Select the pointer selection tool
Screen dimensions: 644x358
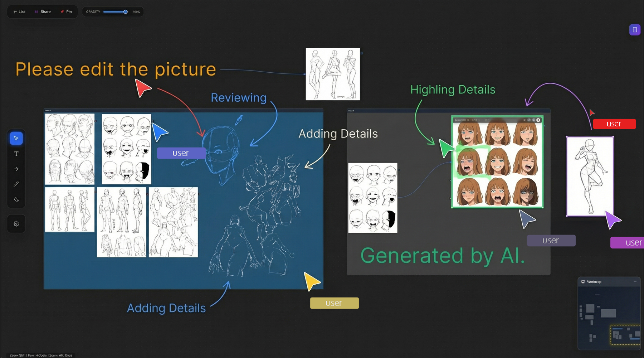(16, 139)
